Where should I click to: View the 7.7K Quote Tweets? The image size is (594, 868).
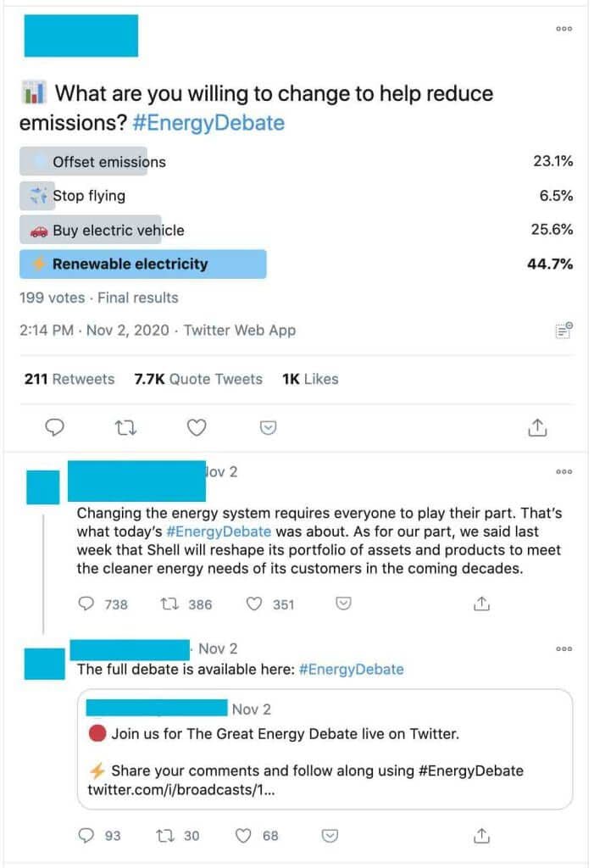pyautogui.click(x=198, y=379)
